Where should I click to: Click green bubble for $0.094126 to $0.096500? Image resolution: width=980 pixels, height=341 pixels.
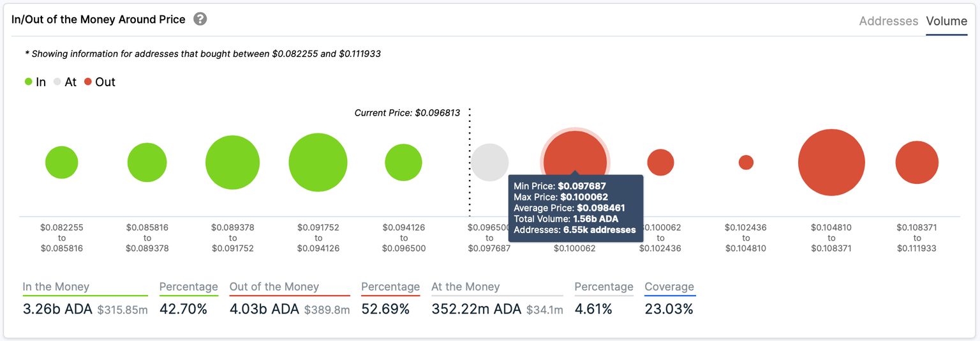pos(403,162)
